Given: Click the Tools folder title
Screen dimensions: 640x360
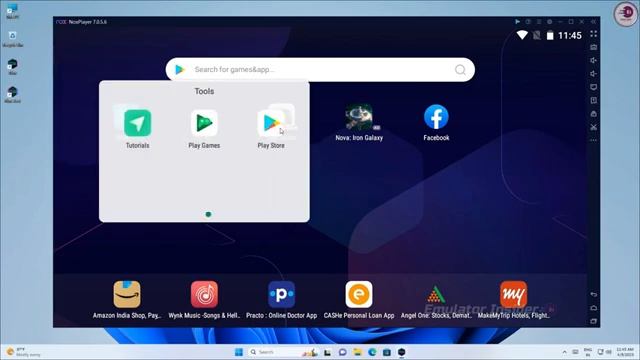Looking at the screenshot, I should coord(204,91).
